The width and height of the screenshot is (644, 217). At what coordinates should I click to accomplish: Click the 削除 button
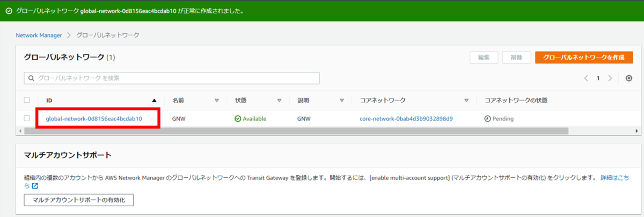tap(517, 58)
